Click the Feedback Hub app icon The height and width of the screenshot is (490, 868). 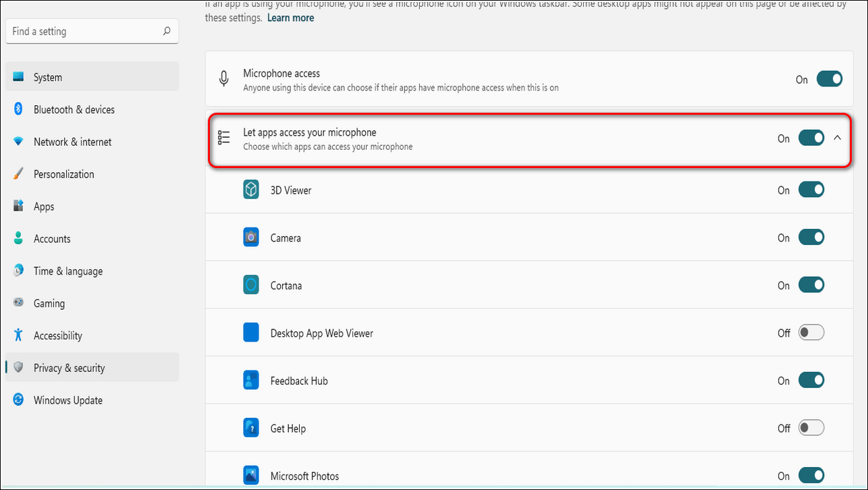251,381
